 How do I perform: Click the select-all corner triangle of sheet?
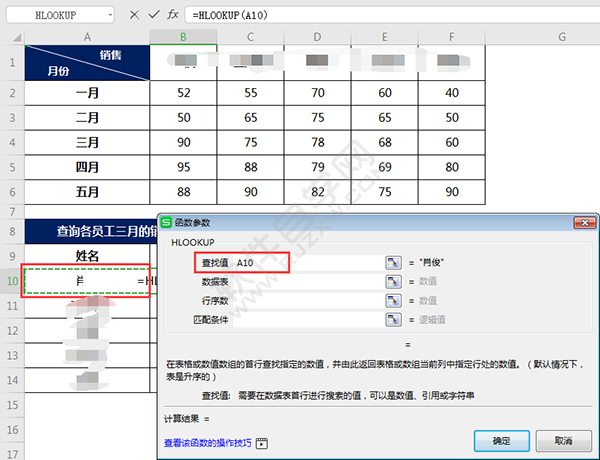[x=17, y=37]
